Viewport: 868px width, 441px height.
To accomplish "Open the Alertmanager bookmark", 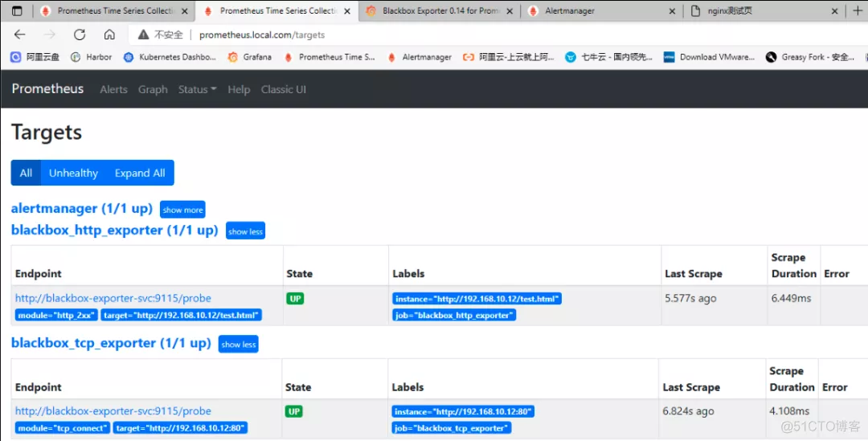I will point(419,57).
